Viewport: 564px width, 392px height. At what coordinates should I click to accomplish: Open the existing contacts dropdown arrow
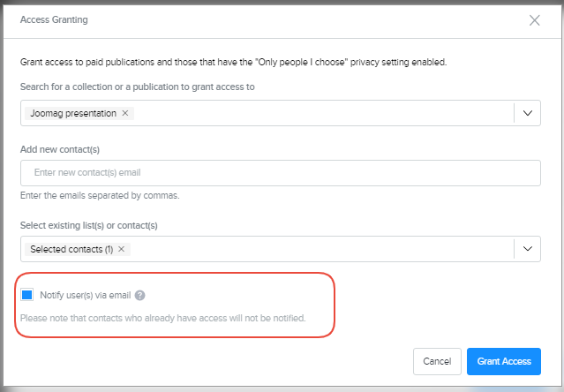click(527, 249)
